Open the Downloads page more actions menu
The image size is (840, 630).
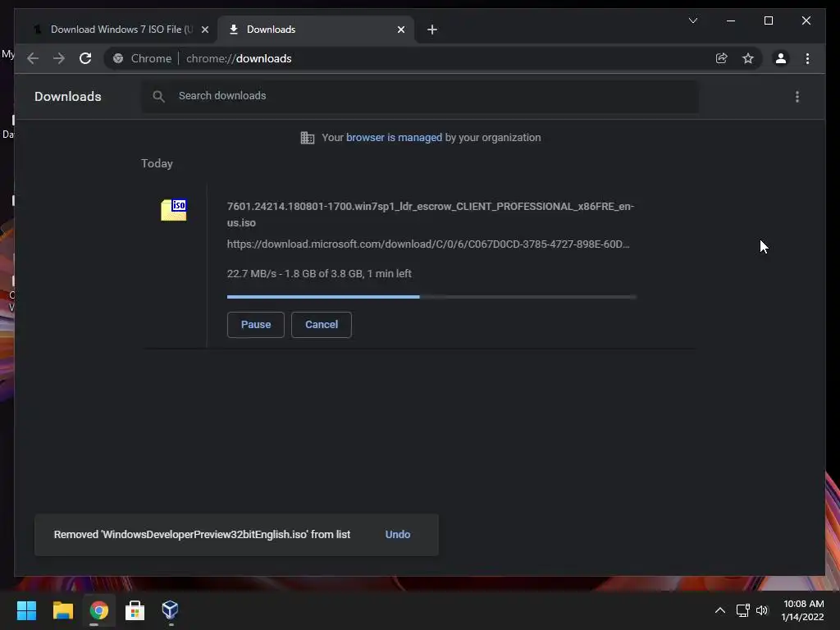(797, 97)
